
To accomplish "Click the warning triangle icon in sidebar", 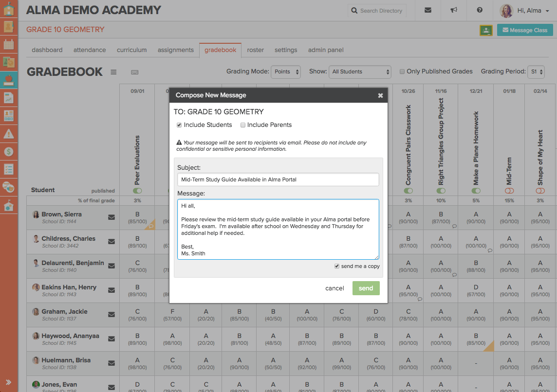I will tap(9, 133).
